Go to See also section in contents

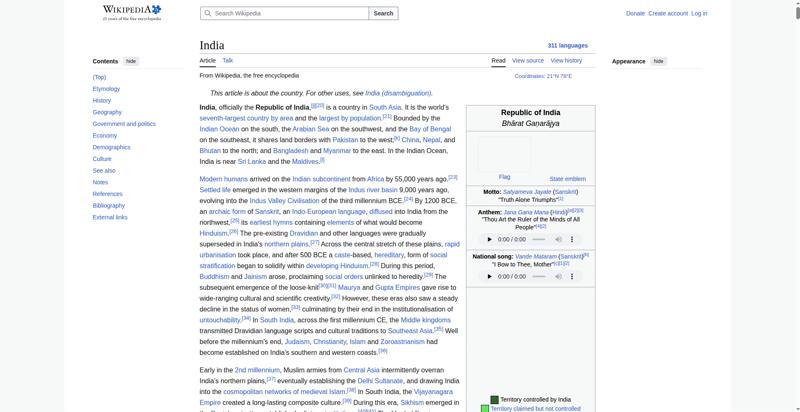point(104,171)
